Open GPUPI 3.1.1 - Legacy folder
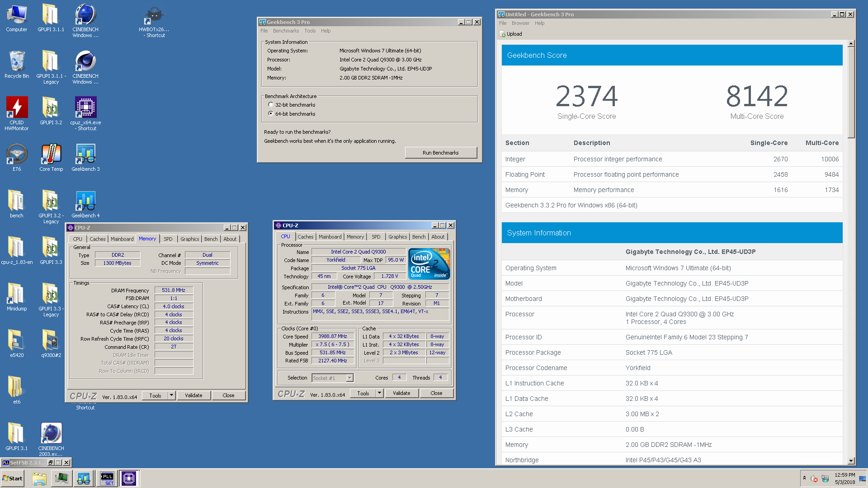868x488 pixels. click(x=51, y=67)
